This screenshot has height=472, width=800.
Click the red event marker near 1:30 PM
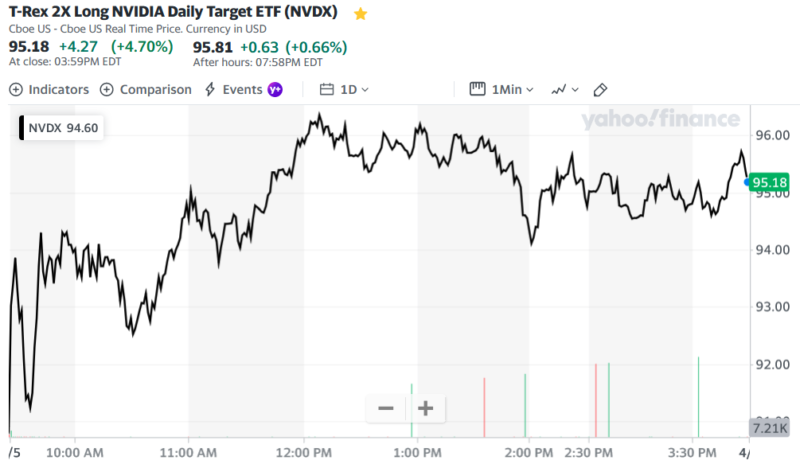pos(484,407)
